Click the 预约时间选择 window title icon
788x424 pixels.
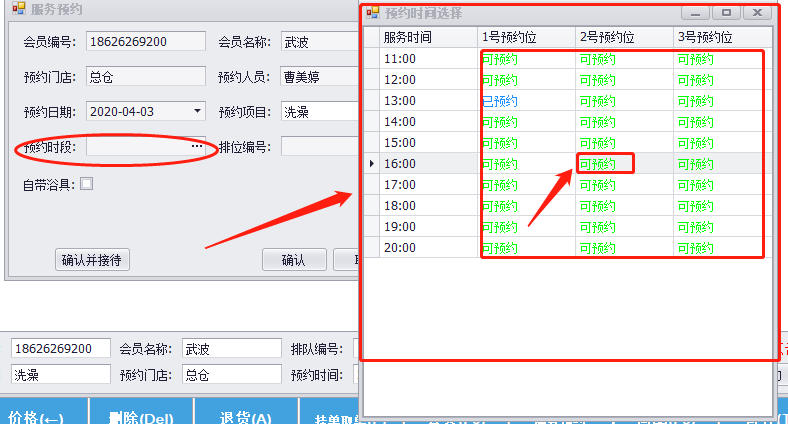373,13
